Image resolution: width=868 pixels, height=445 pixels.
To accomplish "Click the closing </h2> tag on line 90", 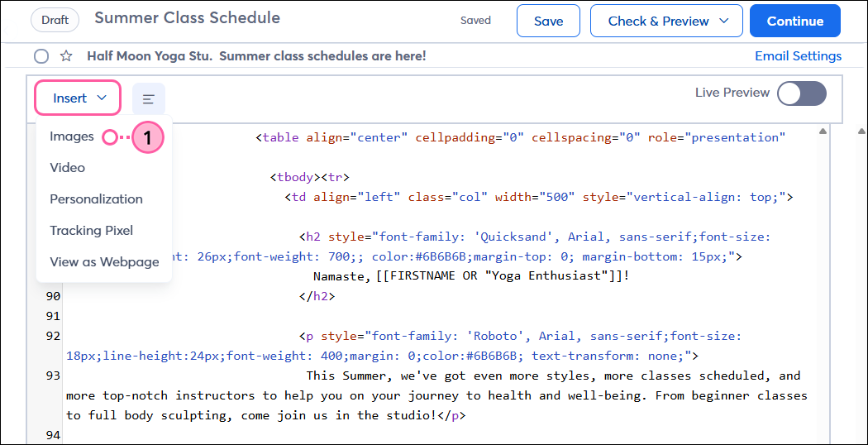I will coord(317,296).
